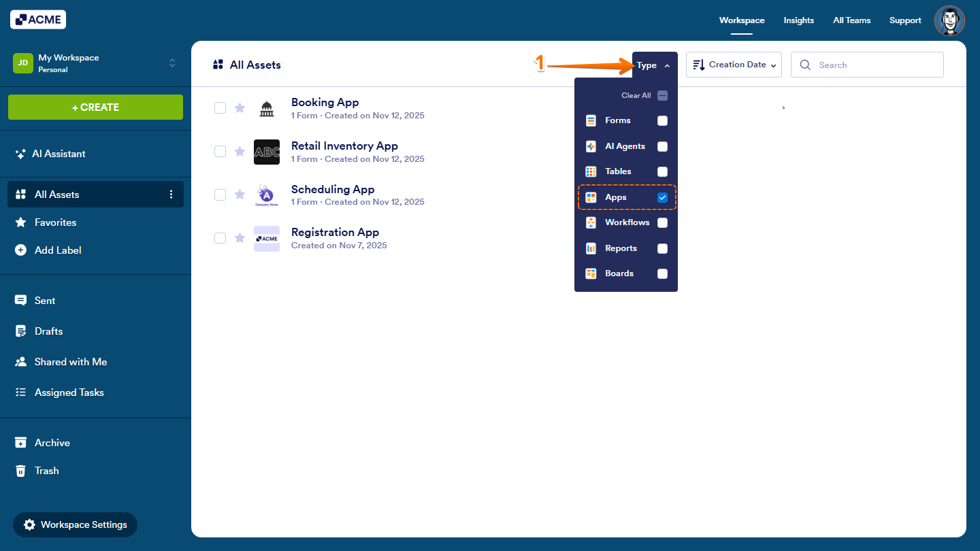Open the Support menu item
The width and height of the screenshot is (980, 551).
(x=904, y=20)
